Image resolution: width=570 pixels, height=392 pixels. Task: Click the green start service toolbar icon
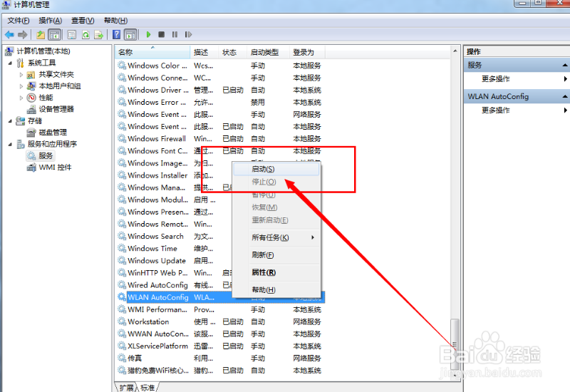pos(149,34)
